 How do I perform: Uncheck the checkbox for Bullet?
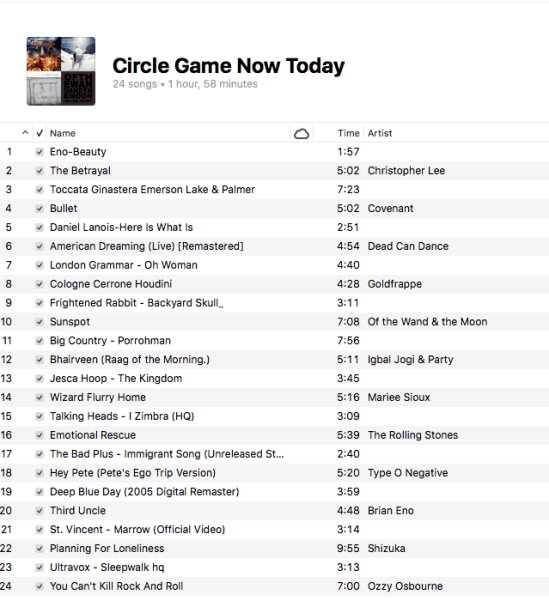tap(39, 208)
